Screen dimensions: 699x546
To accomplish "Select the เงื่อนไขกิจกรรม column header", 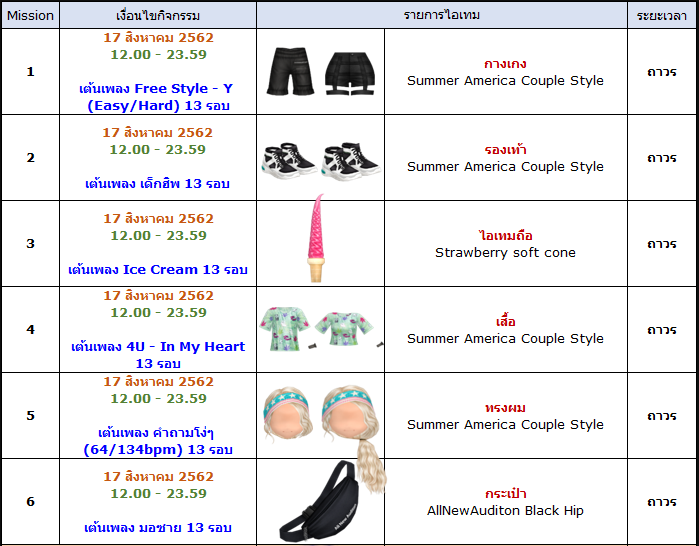I will click(158, 16).
